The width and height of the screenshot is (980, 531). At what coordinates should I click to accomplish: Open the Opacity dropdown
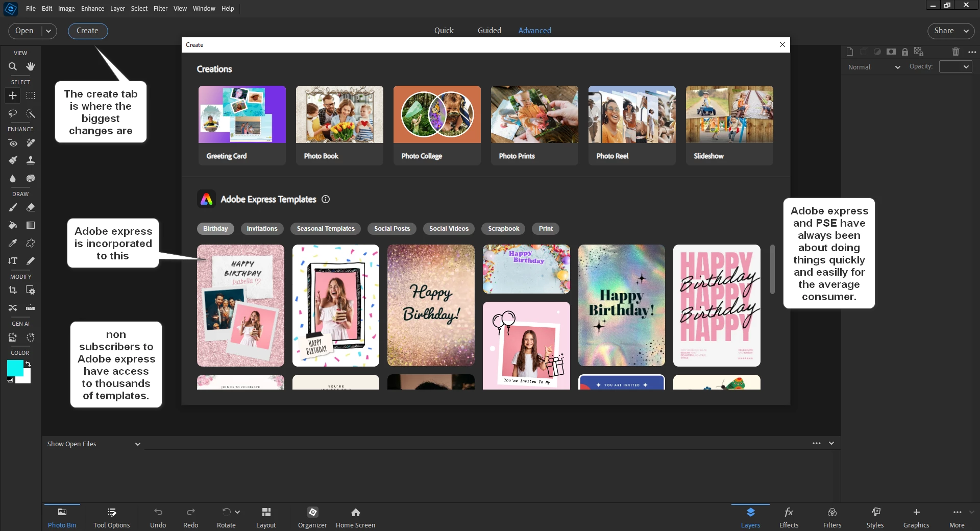click(955, 67)
